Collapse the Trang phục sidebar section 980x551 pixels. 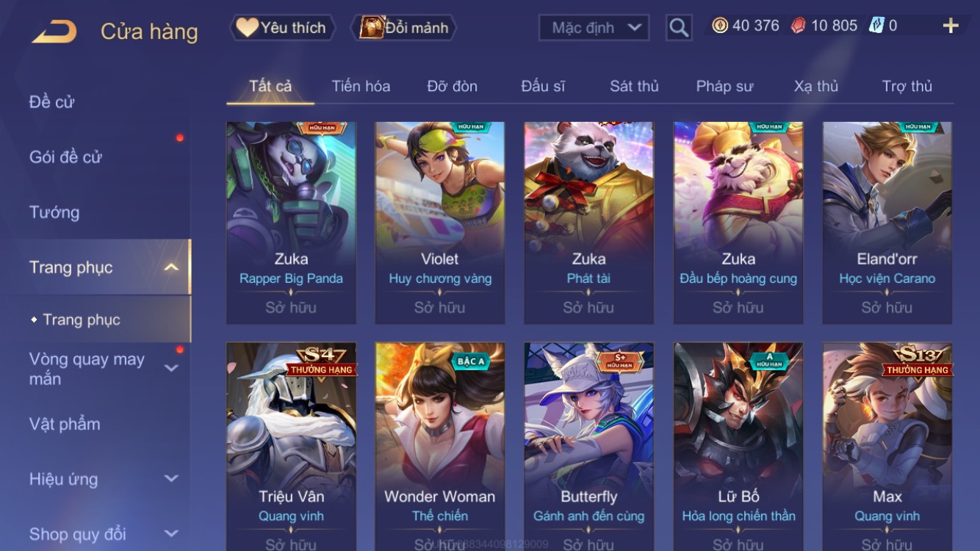171,267
